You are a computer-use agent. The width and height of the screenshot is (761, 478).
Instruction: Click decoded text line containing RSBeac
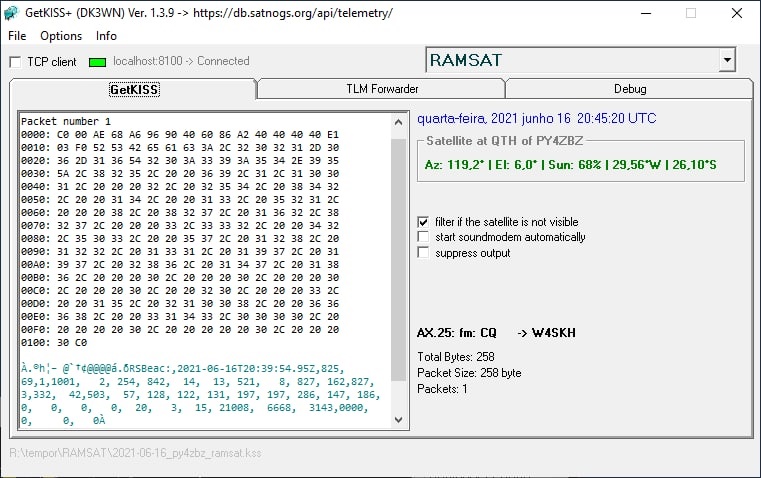pyautogui.click(x=182, y=368)
